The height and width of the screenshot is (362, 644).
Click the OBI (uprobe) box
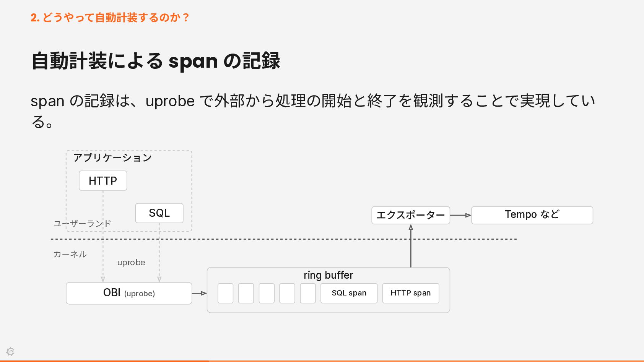129,293
